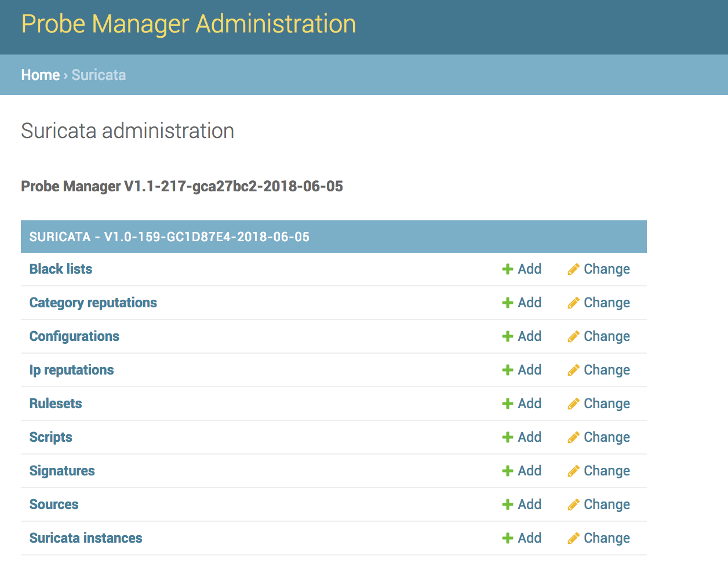Click Change text for Rulesets
This screenshot has width=728, height=574.
tap(607, 404)
